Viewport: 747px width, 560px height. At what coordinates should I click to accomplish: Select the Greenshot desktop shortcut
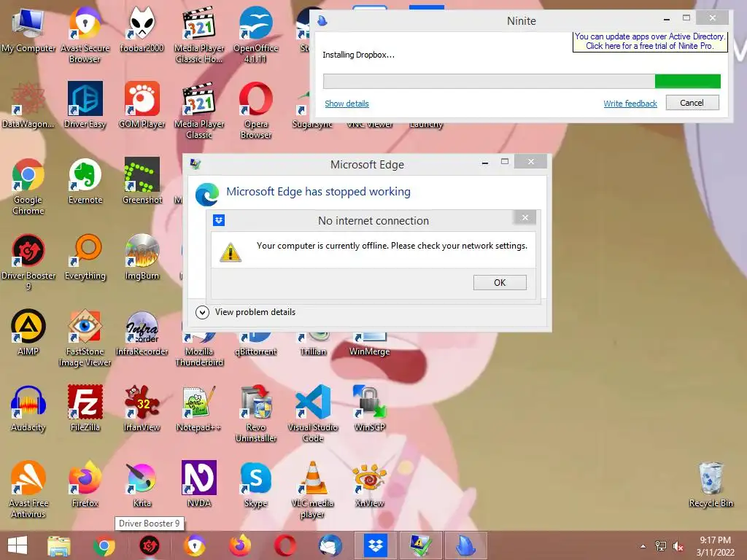click(x=142, y=181)
